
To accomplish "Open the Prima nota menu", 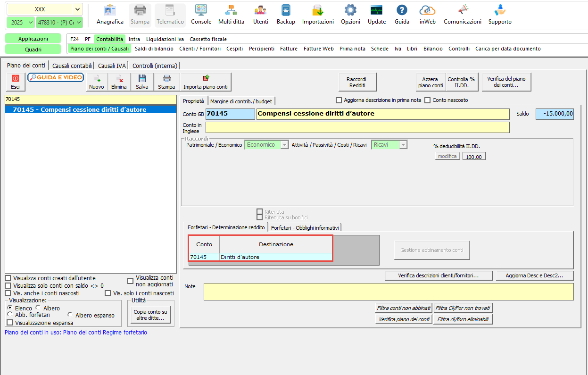I will point(352,49).
